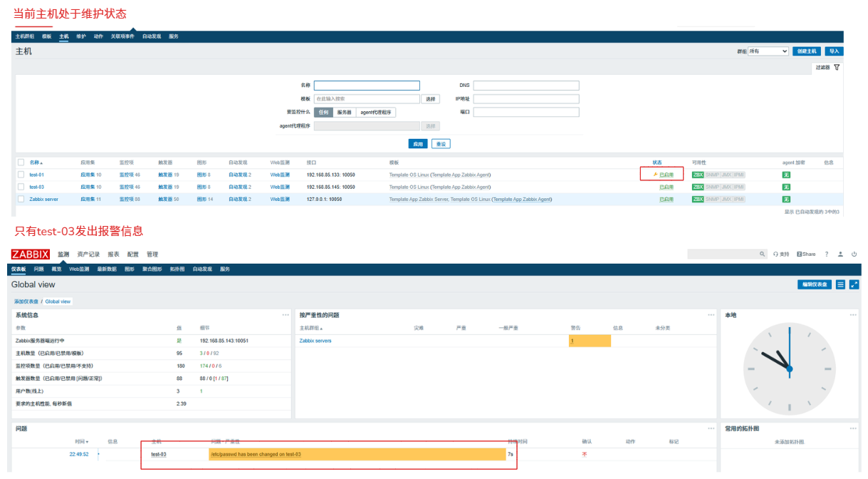This screenshot has width=868, height=479.
Task: Sort hosts by the 名称 column header
Action: (36, 163)
